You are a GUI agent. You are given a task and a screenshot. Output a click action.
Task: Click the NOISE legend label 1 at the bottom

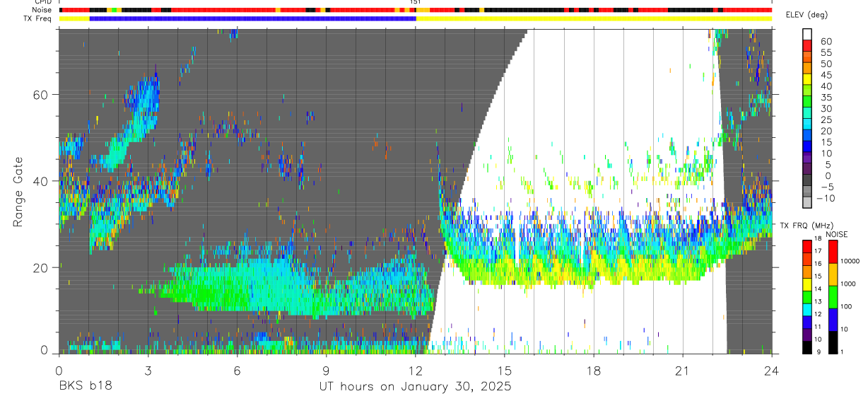point(843,351)
